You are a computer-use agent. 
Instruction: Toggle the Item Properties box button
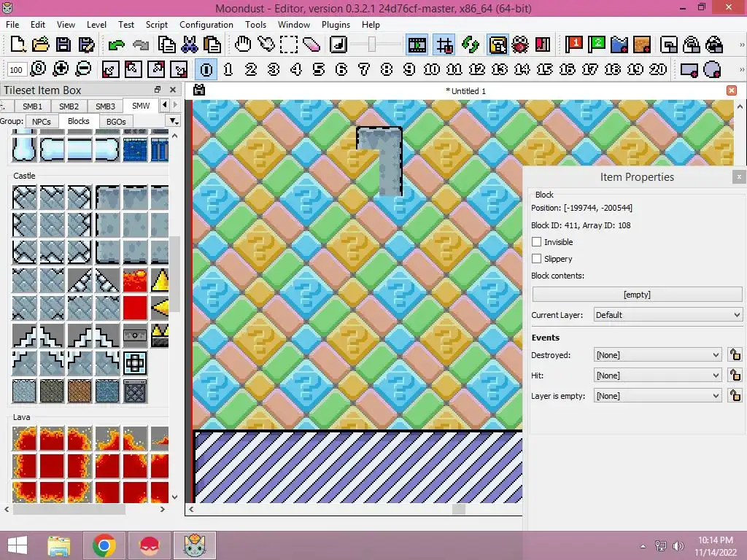coord(498,45)
